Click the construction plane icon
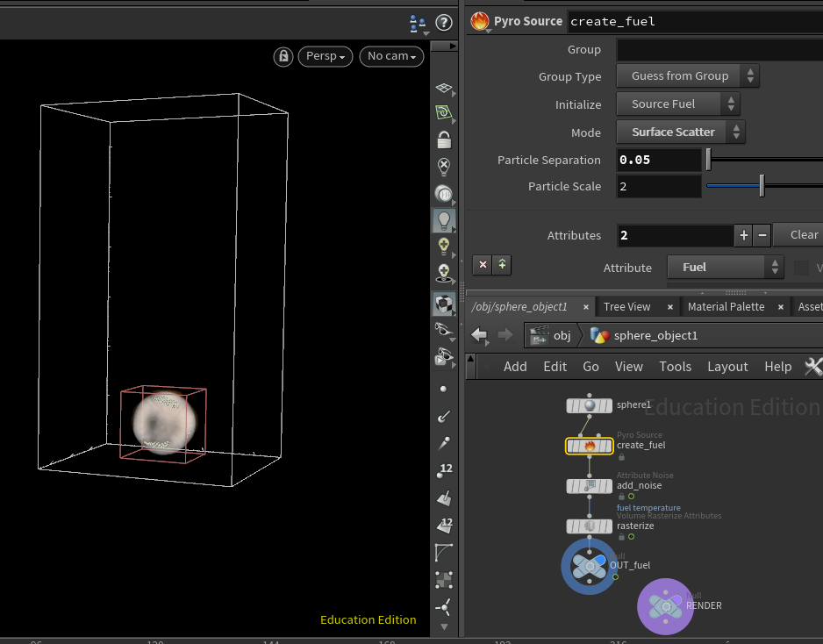The image size is (823, 644). pos(444,113)
